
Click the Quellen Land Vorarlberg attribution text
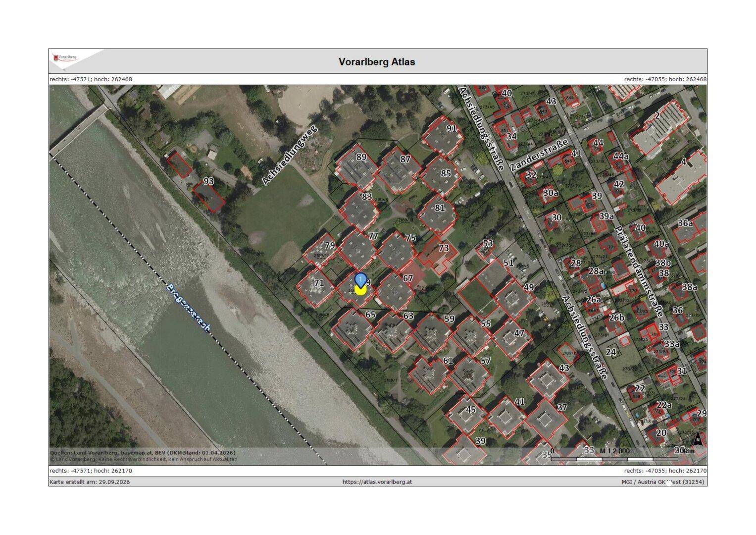[x=143, y=453]
